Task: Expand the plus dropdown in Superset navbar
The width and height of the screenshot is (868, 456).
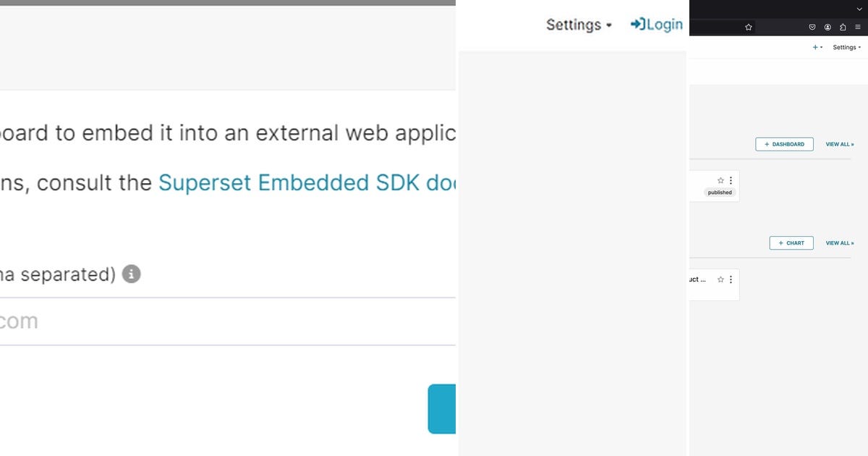Action: click(817, 47)
